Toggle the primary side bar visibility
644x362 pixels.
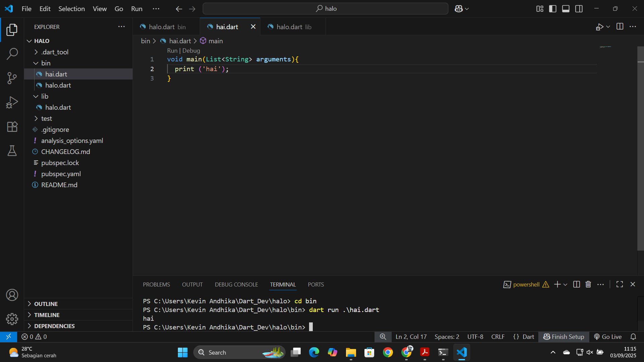pyautogui.click(x=552, y=9)
